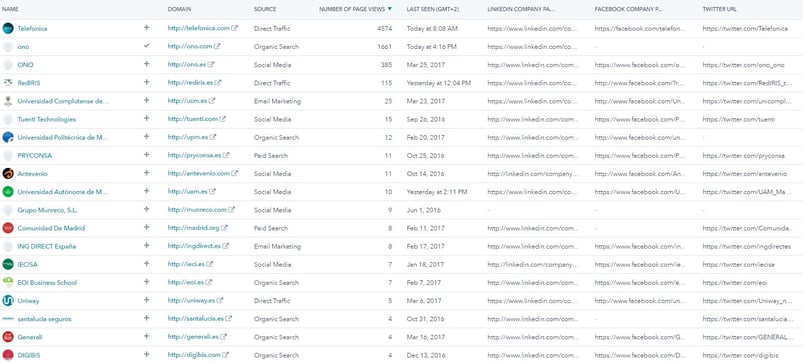The image size is (803, 363).
Task: Visit the http://ieci.es domain link
Action: 186,264
